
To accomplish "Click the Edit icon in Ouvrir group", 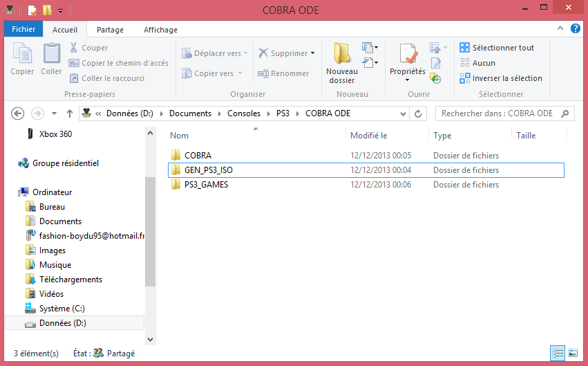I will (436, 63).
